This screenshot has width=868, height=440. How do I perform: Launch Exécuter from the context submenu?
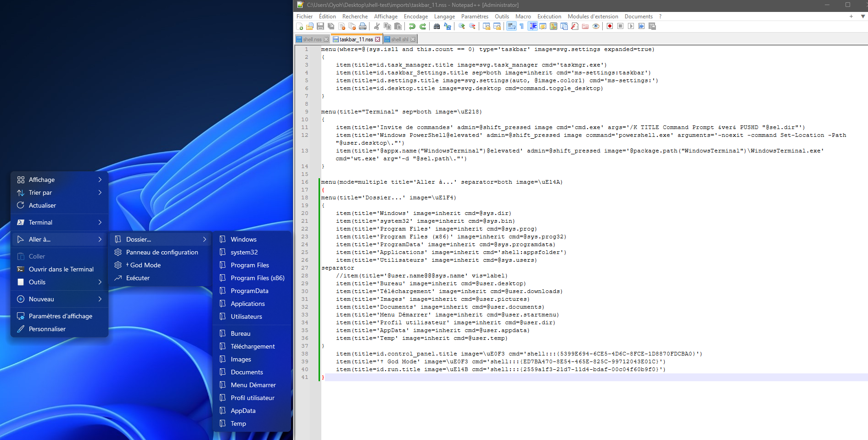pyautogui.click(x=138, y=278)
